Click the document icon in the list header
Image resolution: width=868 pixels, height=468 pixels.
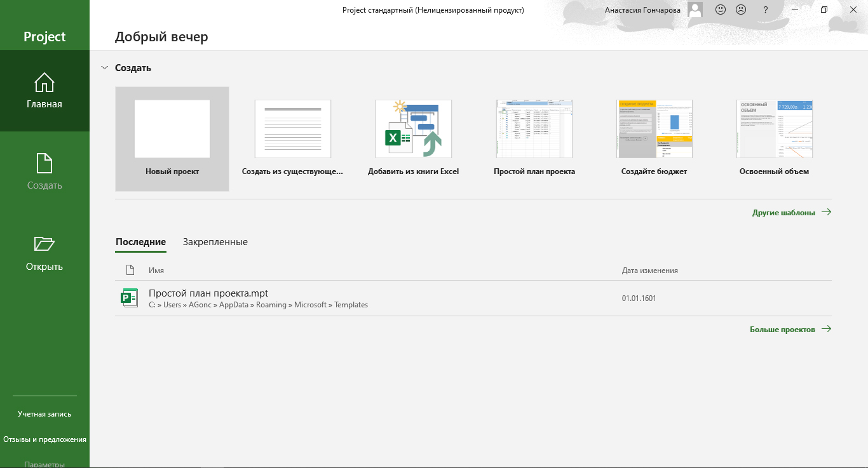(130, 270)
